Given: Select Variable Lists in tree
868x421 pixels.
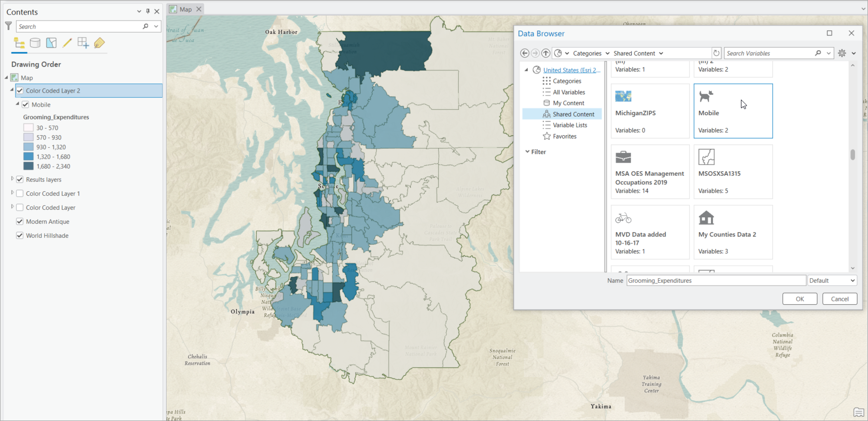Looking at the screenshot, I should click(570, 125).
